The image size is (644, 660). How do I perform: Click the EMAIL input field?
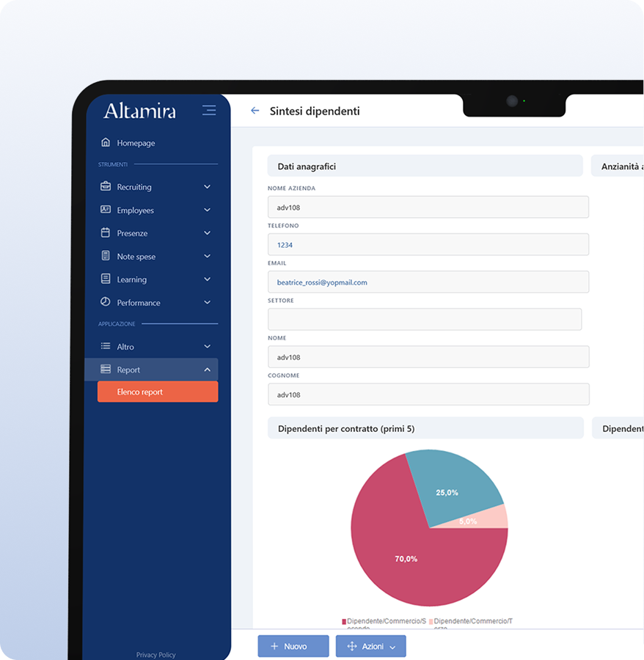pyautogui.click(x=428, y=282)
